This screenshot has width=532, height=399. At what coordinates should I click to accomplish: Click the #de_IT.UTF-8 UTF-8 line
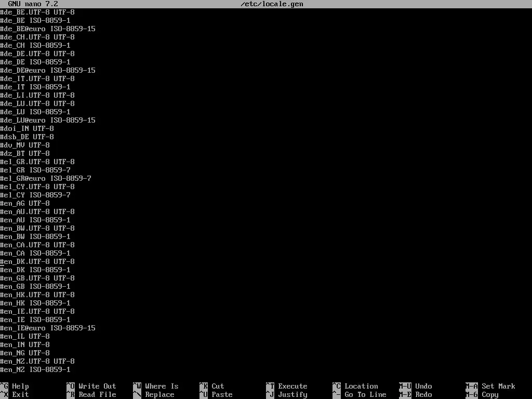[37, 79]
